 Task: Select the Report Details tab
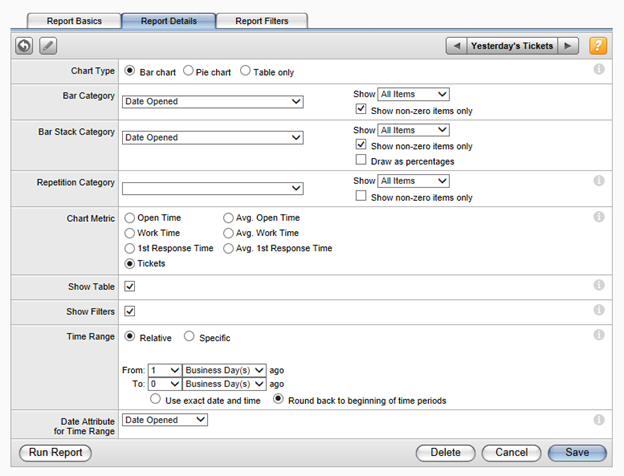(169, 21)
